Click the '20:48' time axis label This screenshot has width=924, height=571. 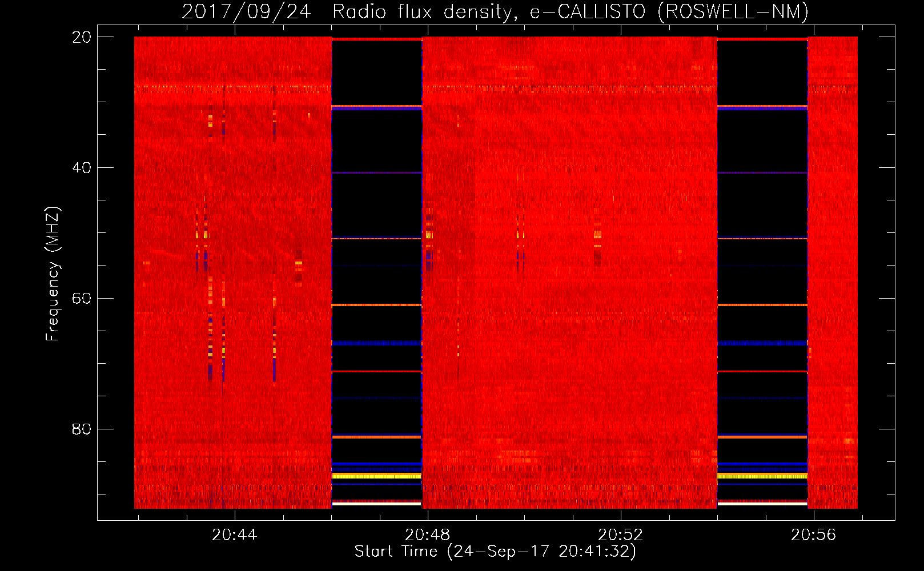point(428,535)
